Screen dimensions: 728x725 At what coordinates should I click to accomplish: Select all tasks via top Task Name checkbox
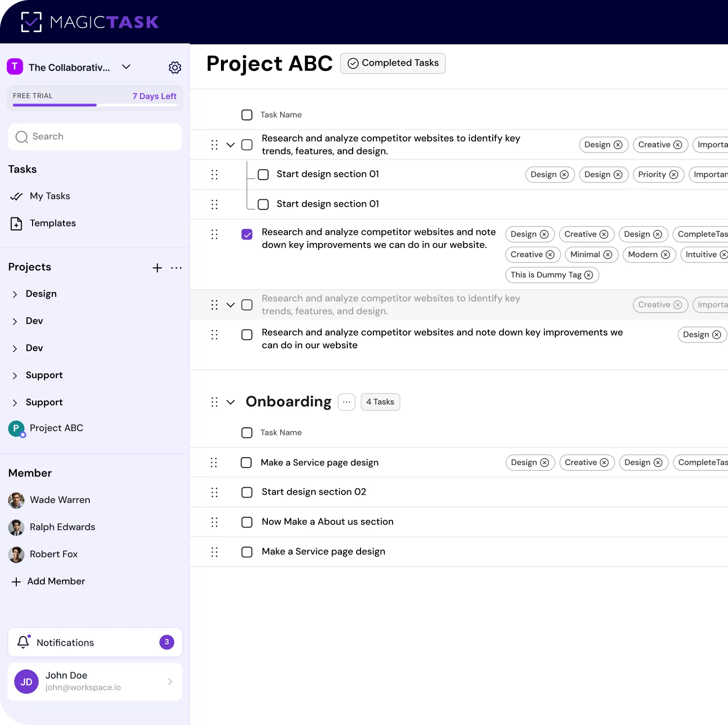[x=247, y=115]
